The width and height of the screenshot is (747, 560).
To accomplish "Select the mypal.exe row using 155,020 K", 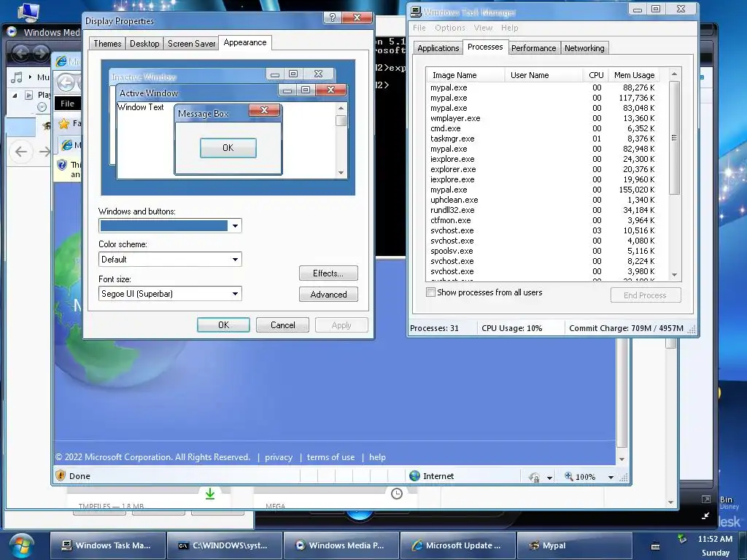I will (543, 190).
